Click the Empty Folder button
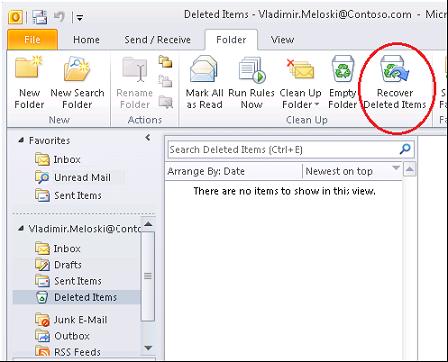This screenshot has width=448, height=362. (342, 83)
